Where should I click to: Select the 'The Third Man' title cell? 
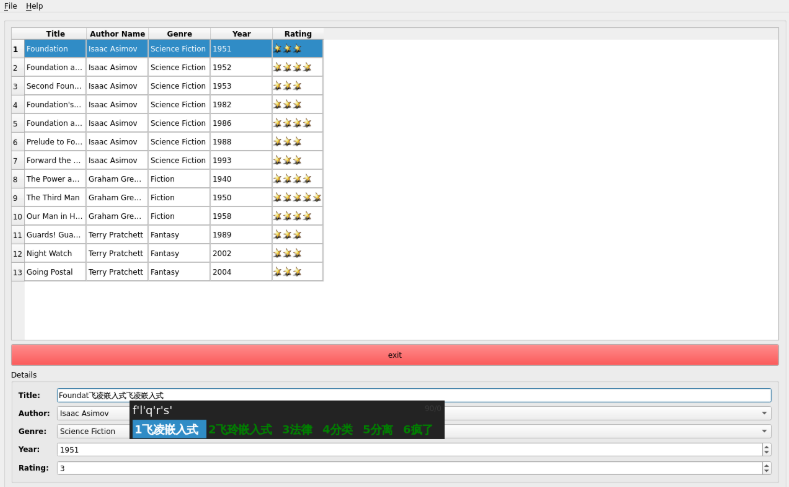(x=55, y=197)
